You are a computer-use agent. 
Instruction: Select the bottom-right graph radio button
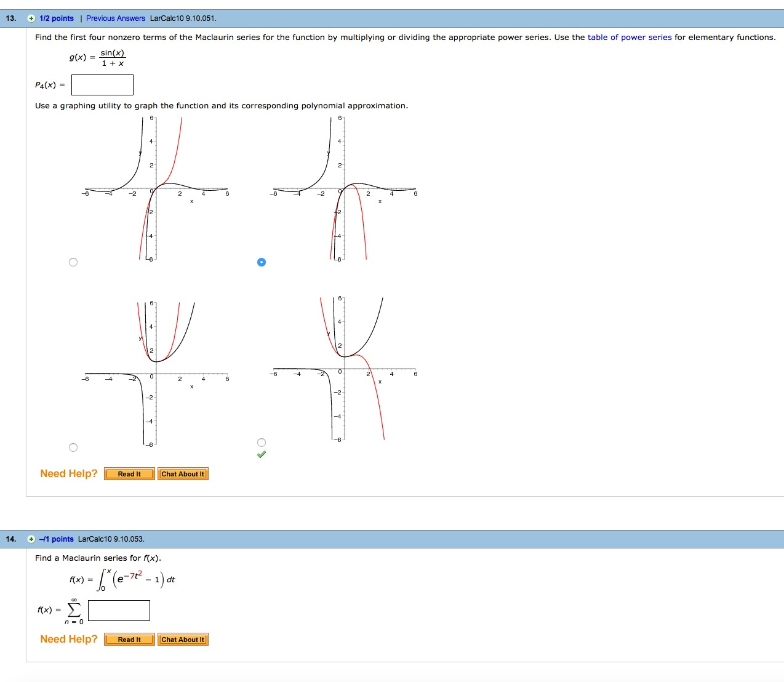261,442
